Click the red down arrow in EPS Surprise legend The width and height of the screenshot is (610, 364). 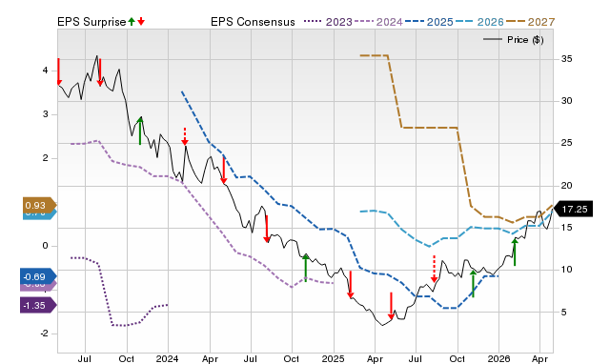coord(141,22)
